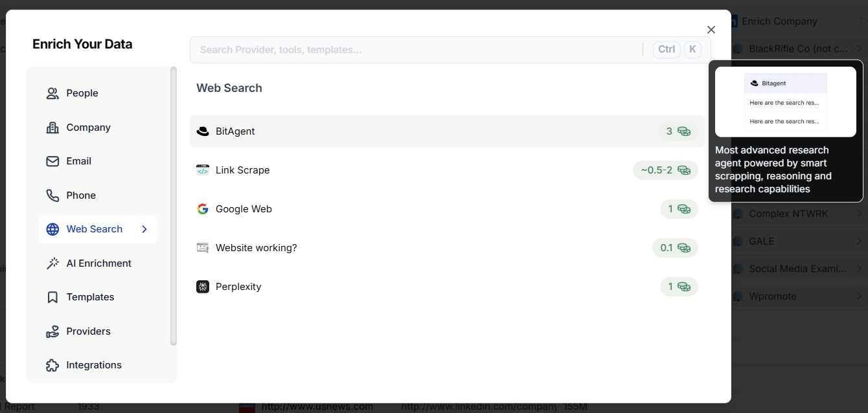Open the People category
Viewport: 868px width, 413px height.
tap(98, 93)
